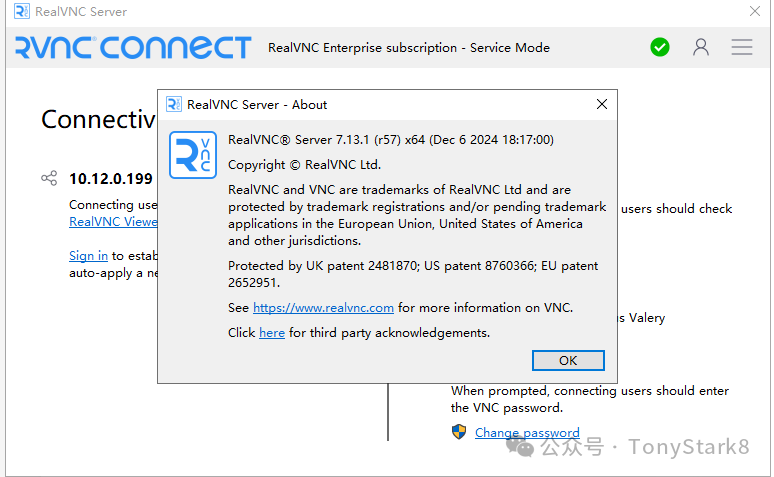
Task: Click the 'Connectiv' heading in the main window
Action: coord(98,119)
